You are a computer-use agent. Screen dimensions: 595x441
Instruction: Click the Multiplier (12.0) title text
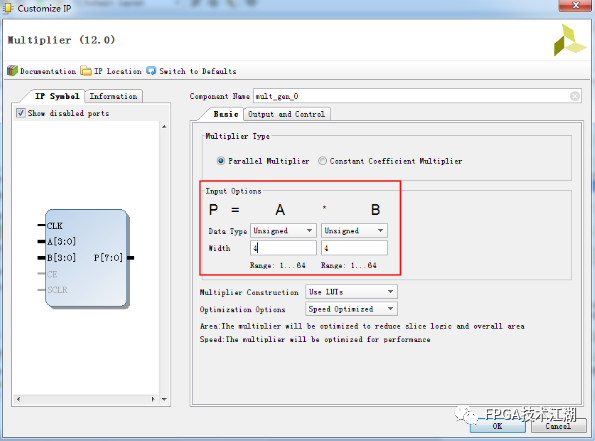click(61, 40)
